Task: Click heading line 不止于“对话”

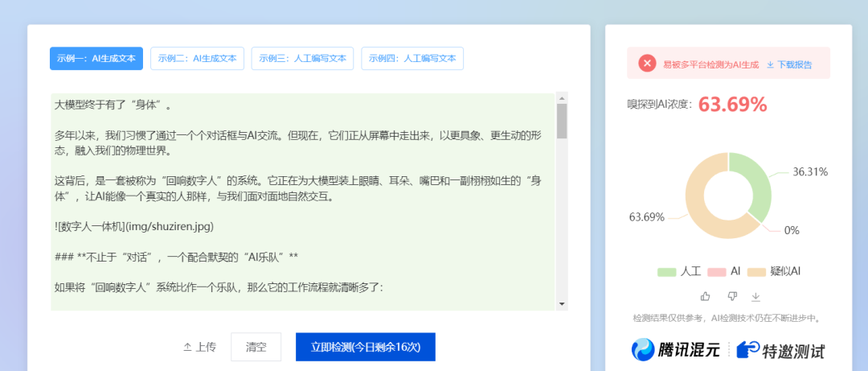Action: [177, 258]
